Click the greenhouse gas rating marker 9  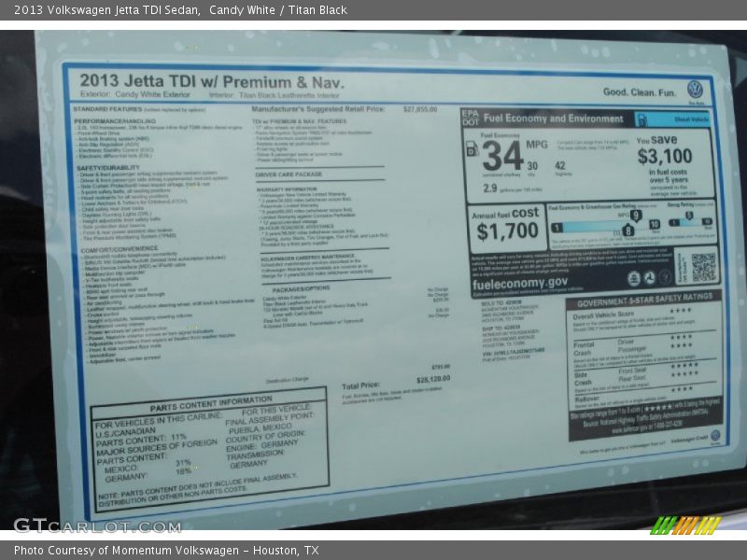[x=636, y=216]
